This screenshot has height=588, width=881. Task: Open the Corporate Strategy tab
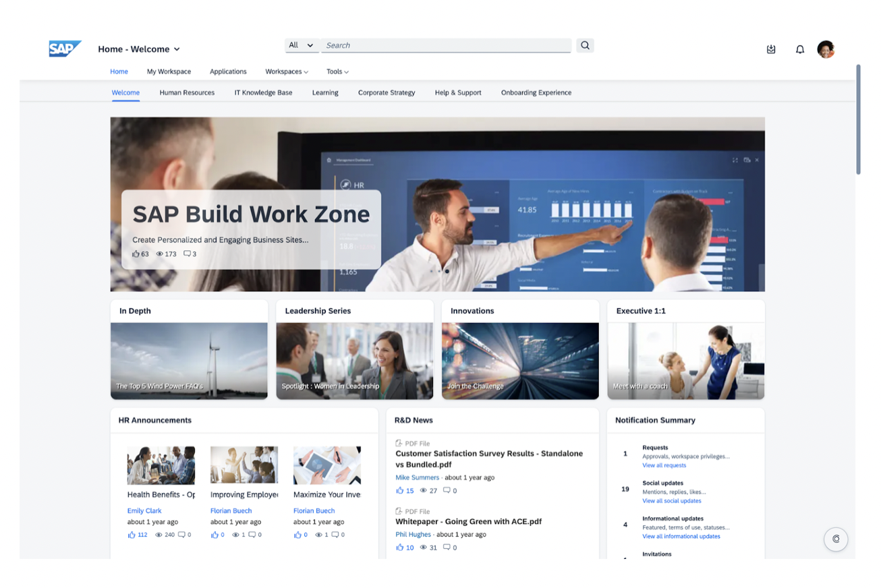click(x=387, y=93)
